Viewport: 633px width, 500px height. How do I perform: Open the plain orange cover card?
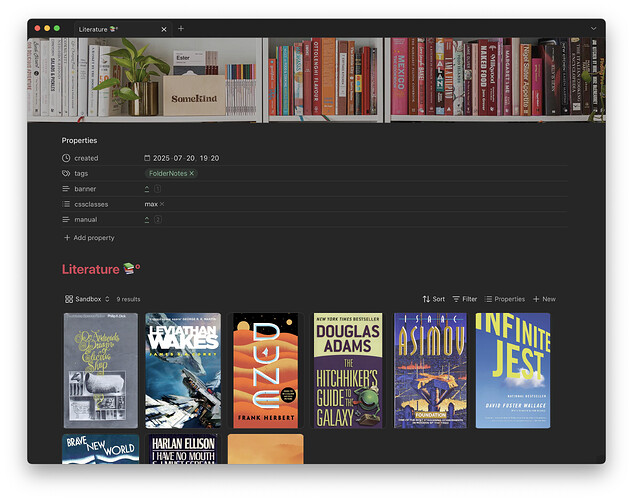pos(266,449)
